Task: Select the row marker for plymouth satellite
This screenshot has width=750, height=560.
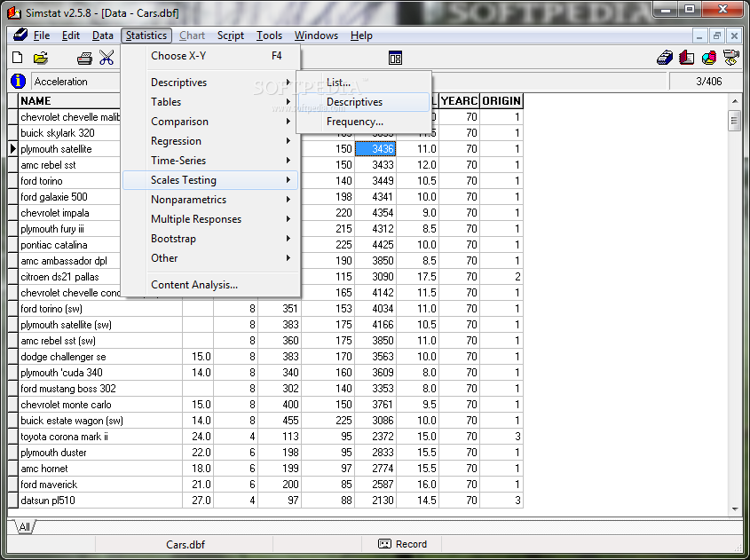Action: pyautogui.click(x=13, y=149)
